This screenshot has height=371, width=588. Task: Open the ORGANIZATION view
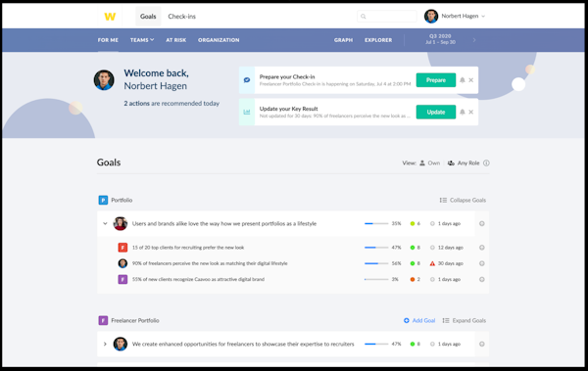click(x=219, y=40)
